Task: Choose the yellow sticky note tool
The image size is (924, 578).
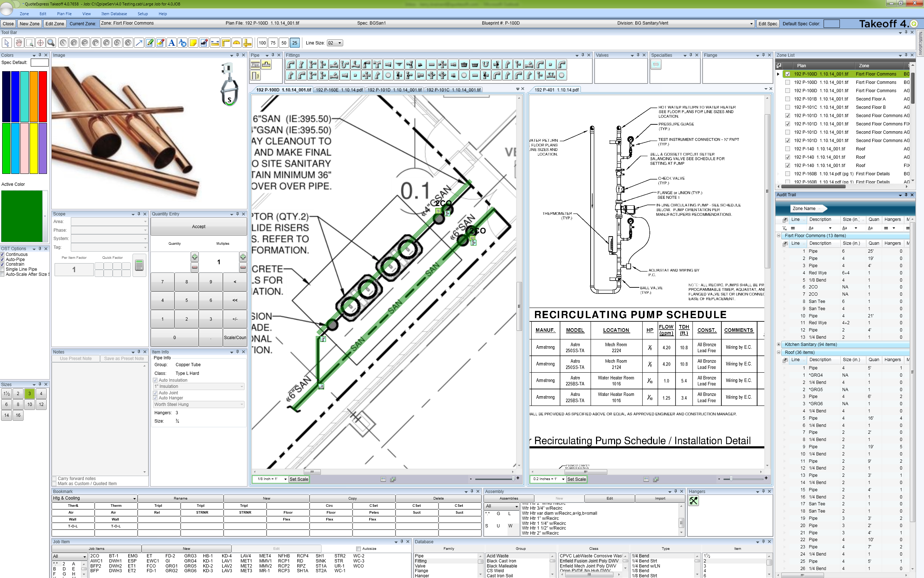Action: tap(193, 43)
